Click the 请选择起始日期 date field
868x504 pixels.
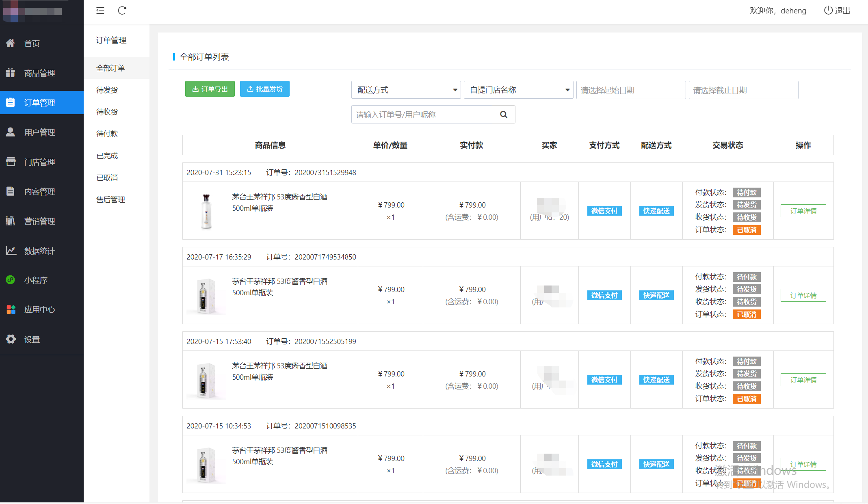click(631, 90)
